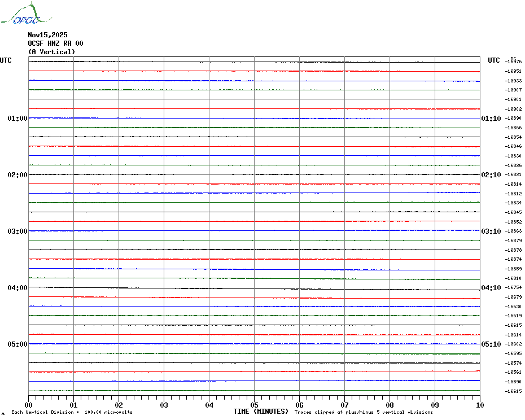Screen dimensions: 525x420
Task: Click the DC offset value -16933
Action: [513, 81]
